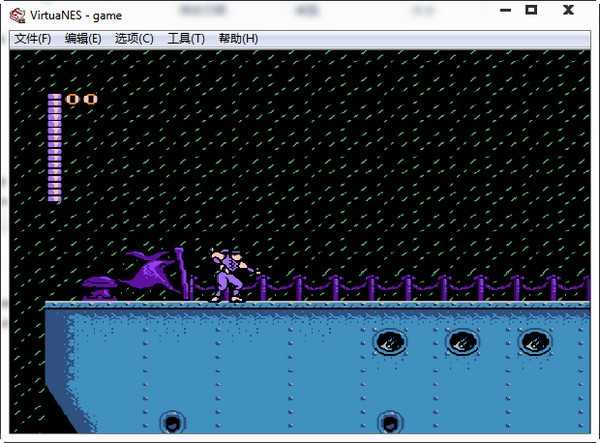Click the waving purple flag on deck
Image resolution: width=600 pixels, height=443 pixels.
(153, 274)
